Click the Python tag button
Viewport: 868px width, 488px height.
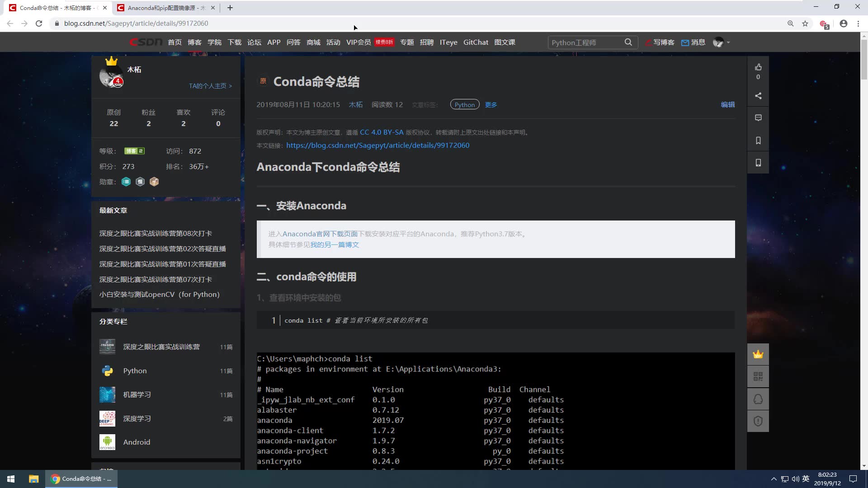pyautogui.click(x=464, y=105)
